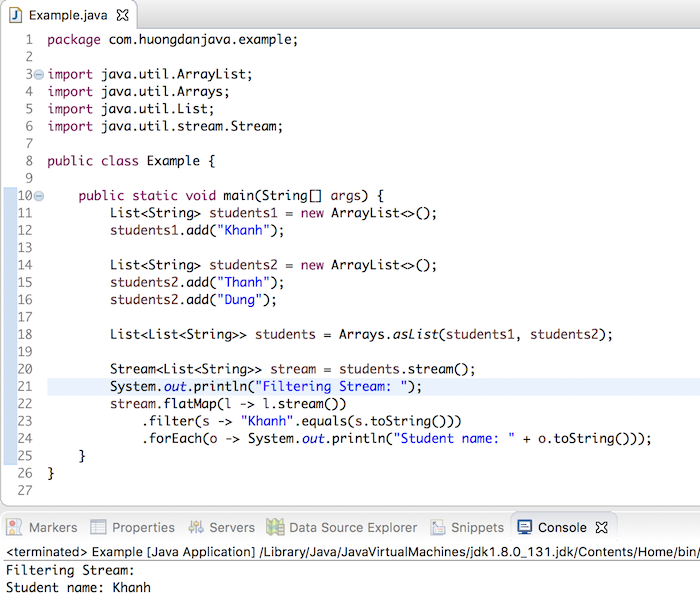Switch to the Properties tab
The image size is (700, 613).
coord(133,527)
